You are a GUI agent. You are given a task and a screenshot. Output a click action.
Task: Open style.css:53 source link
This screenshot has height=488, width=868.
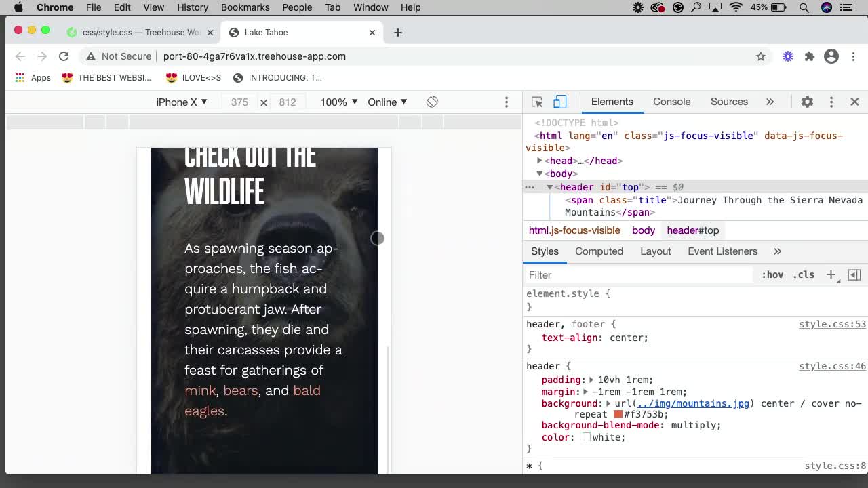pos(832,324)
